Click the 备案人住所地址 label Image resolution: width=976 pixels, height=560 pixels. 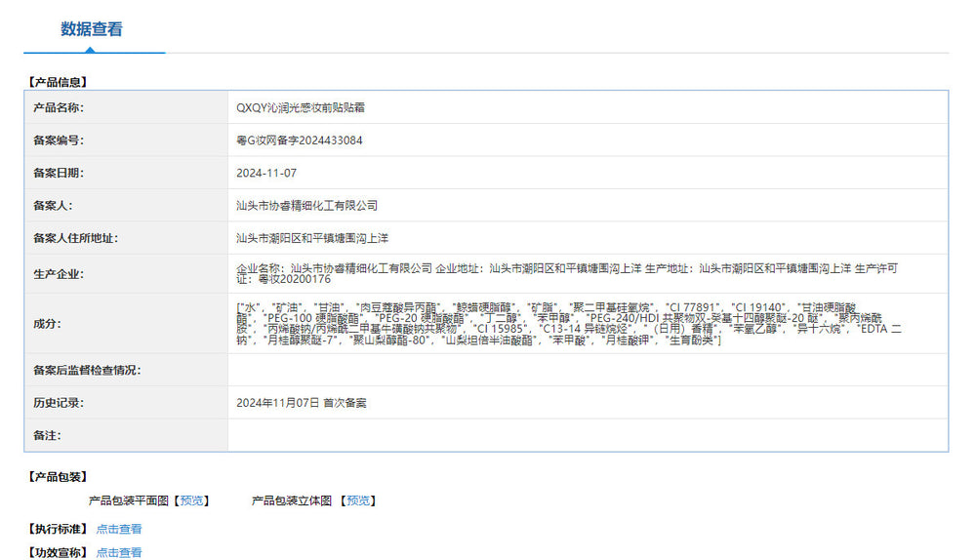75,238
